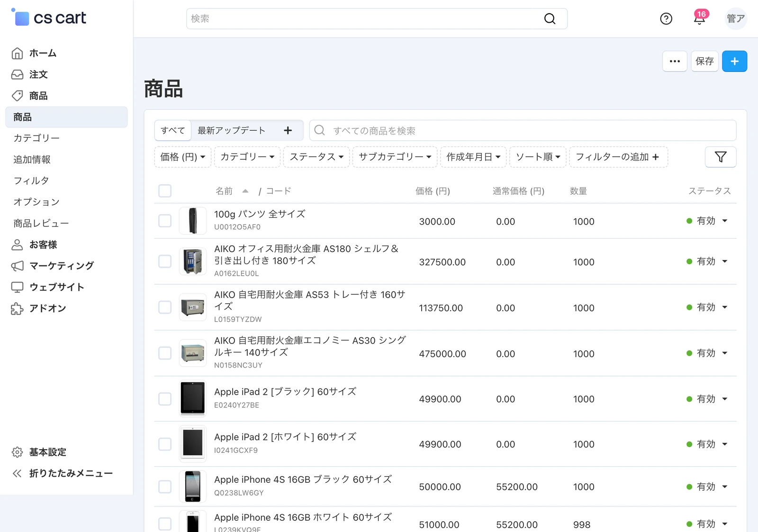Expand the ソート順 dropdown
This screenshot has height=532, width=758.
pyautogui.click(x=538, y=157)
